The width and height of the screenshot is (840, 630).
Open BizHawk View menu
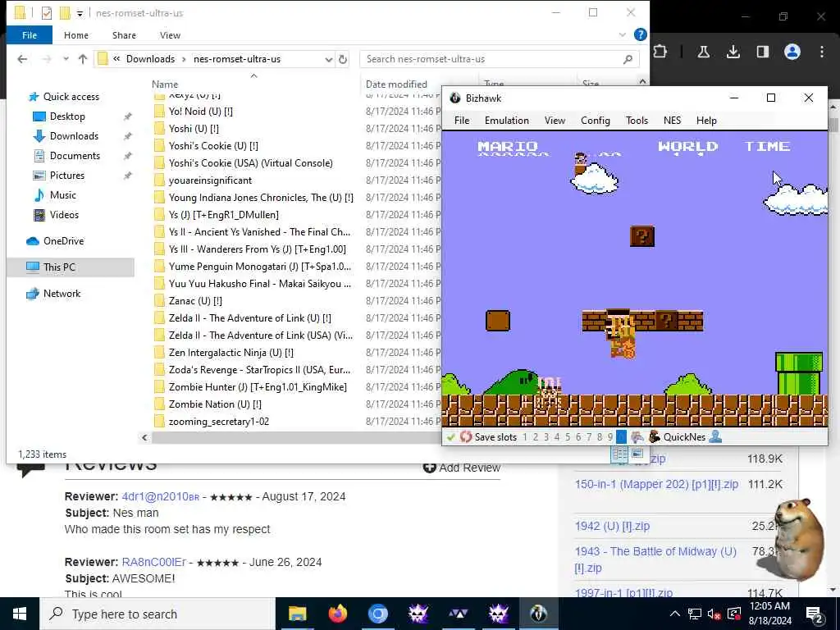click(x=555, y=121)
